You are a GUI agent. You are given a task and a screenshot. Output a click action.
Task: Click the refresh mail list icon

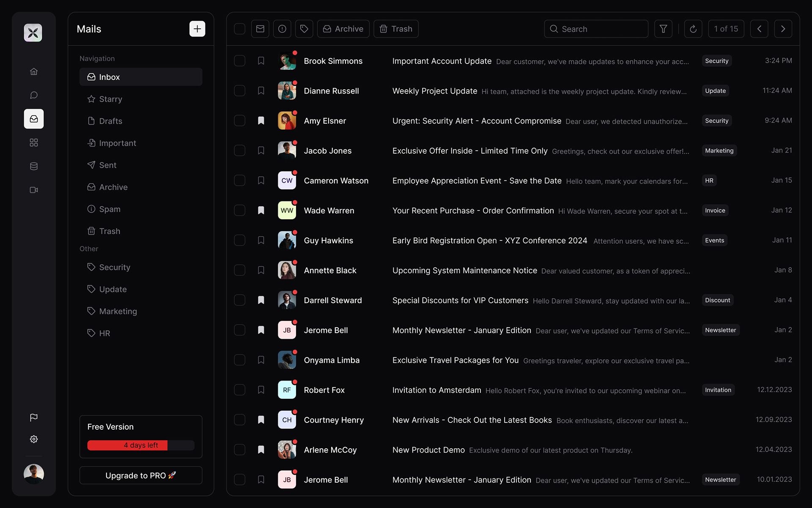point(693,29)
